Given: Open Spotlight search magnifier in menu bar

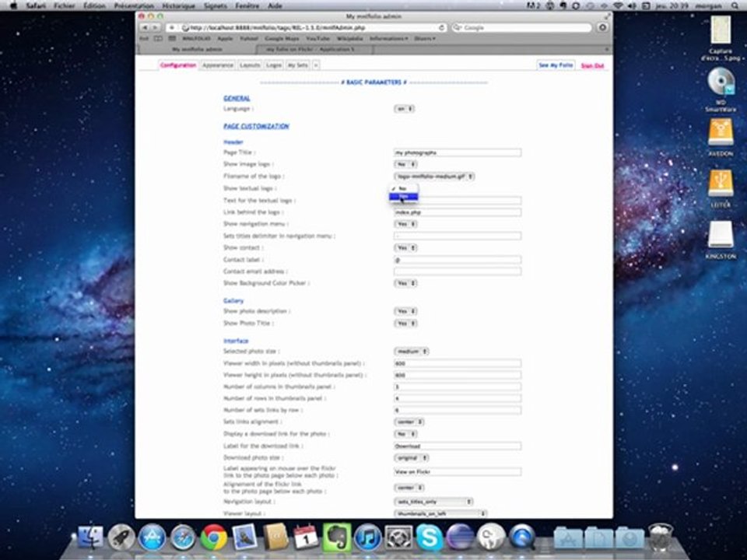Looking at the screenshot, I should (735, 5).
